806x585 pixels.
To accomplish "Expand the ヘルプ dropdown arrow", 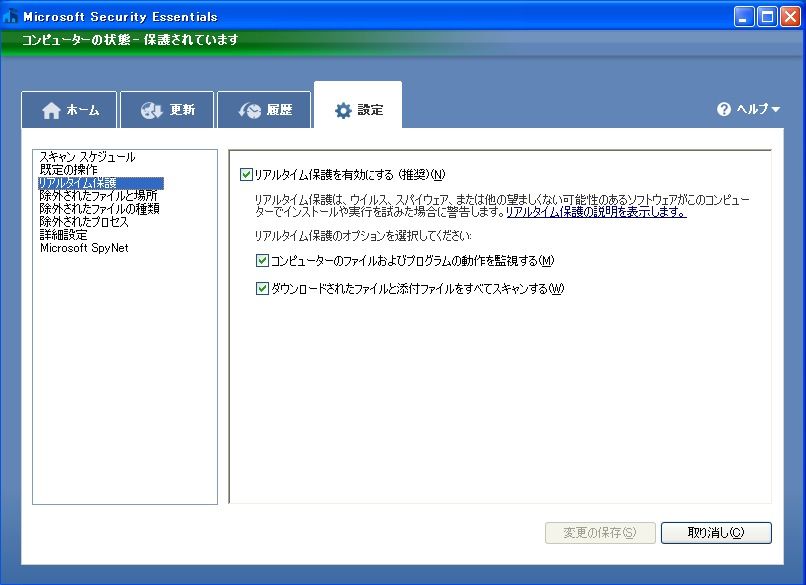I will (776, 109).
